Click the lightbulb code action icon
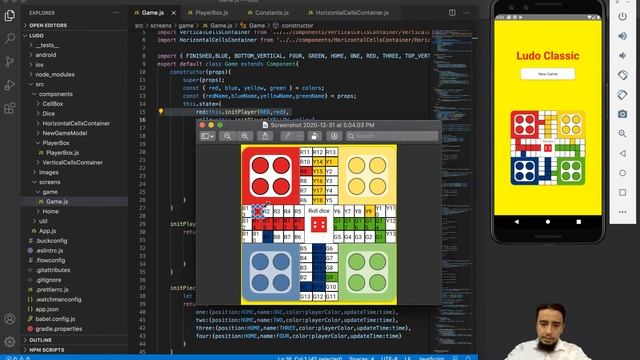Image resolution: width=640 pixels, height=360 pixels. pos(161,111)
